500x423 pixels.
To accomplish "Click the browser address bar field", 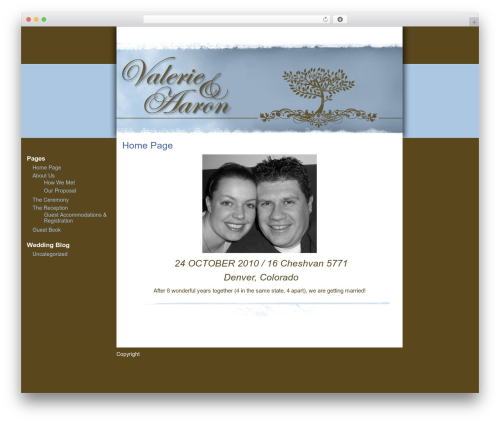I will [237, 20].
